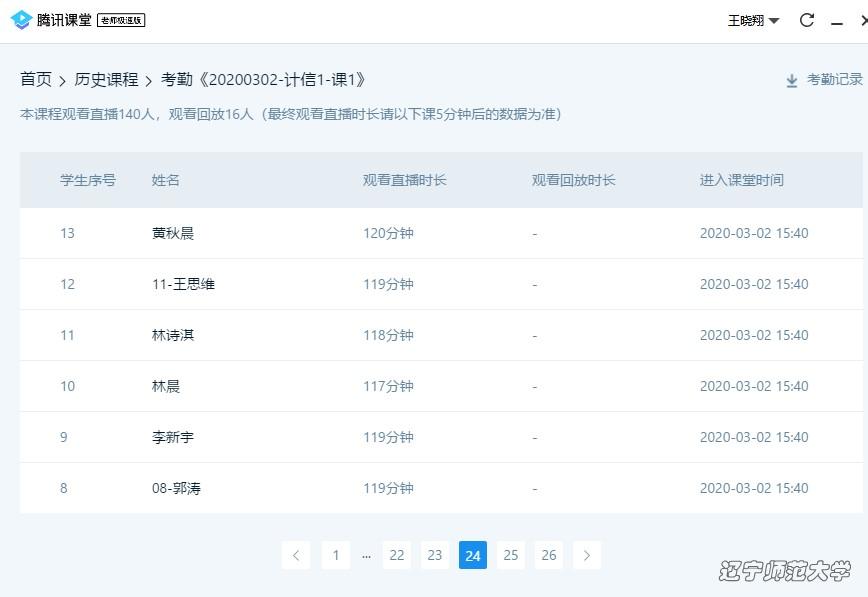Close the window with the X icon
The height and width of the screenshot is (597, 868).
coord(862,20)
